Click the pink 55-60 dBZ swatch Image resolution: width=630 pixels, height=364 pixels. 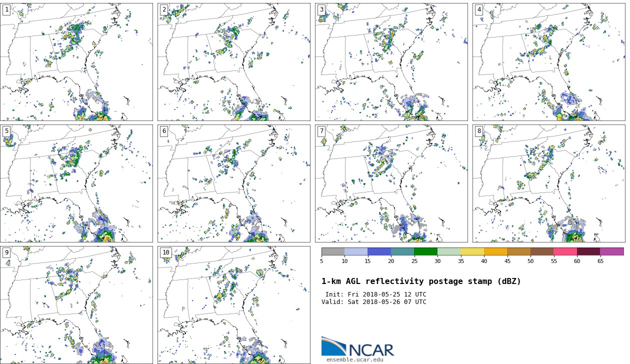tap(565, 251)
